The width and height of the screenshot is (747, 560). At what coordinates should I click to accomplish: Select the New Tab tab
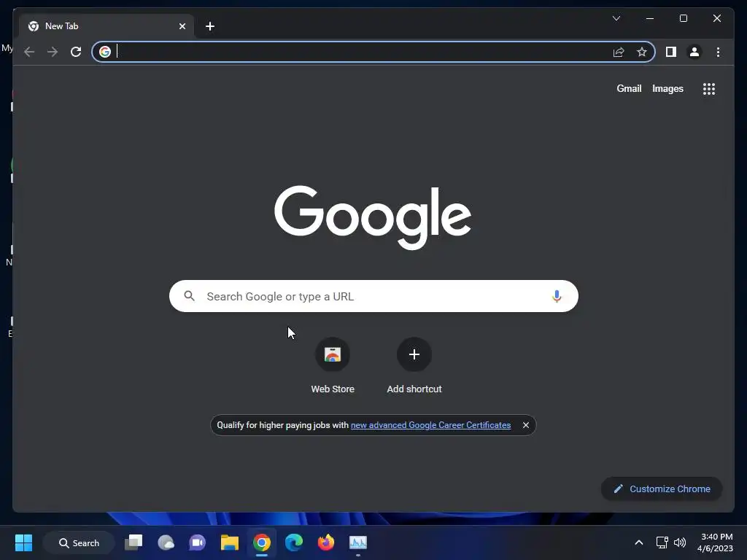107,26
